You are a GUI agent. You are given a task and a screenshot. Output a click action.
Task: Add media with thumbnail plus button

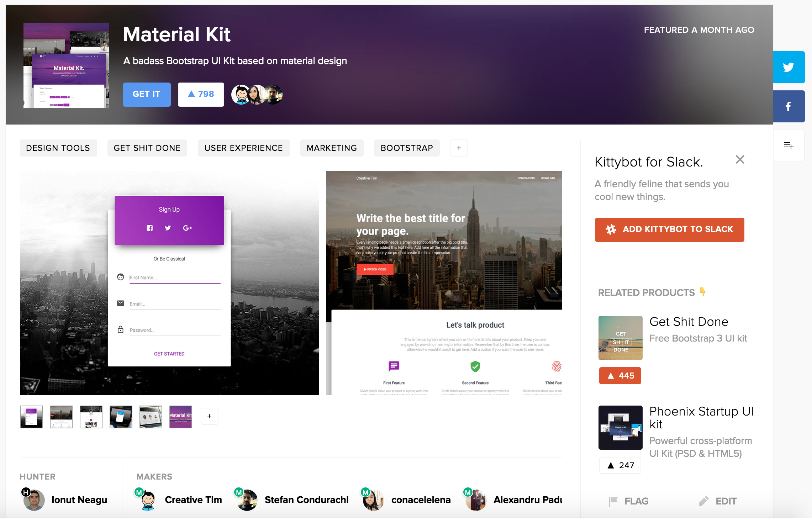(x=209, y=416)
